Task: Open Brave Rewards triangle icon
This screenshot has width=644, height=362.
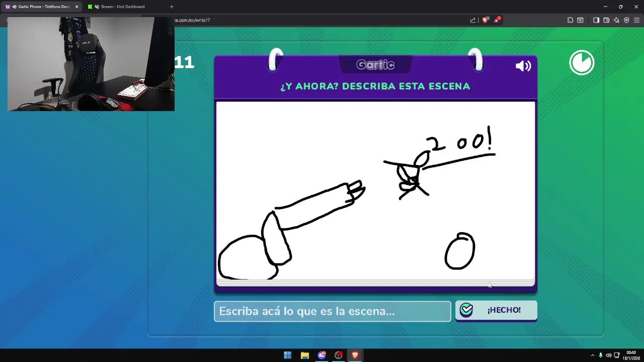Action: tap(497, 20)
